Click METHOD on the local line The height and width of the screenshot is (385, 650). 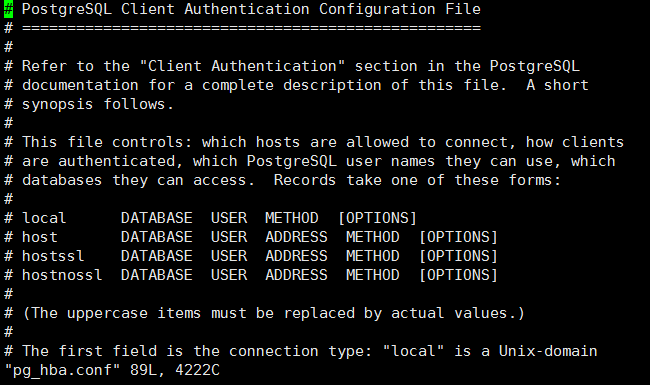(292, 218)
